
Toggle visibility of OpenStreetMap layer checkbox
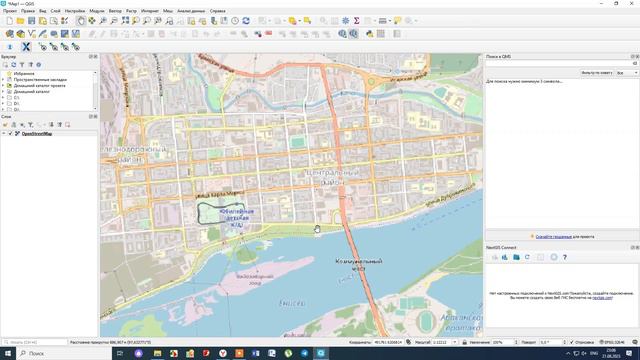click(11, 133)
